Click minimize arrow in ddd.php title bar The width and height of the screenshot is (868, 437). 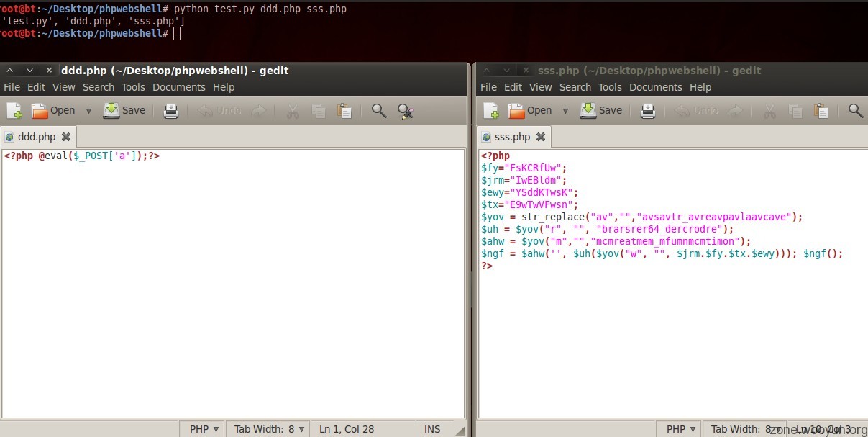[29, 71]
